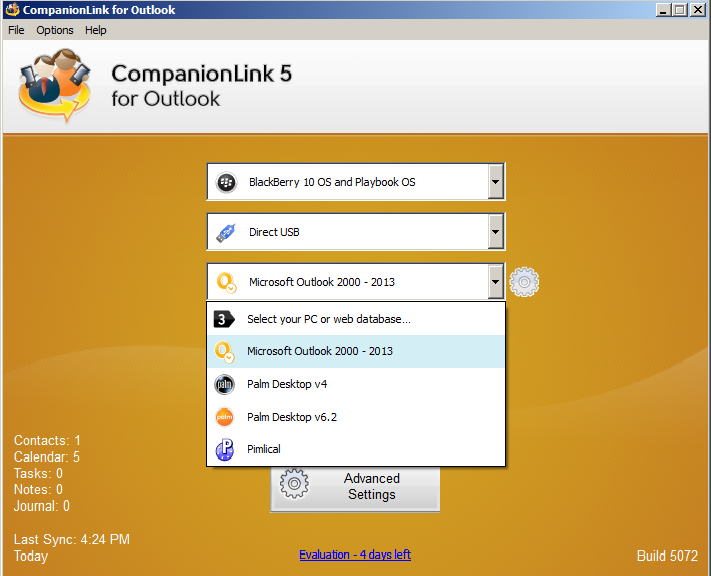Screen dimensions: 711x576
Task: Select 'Select your PC or web database...' entry
Action: [x=356, y=319]
